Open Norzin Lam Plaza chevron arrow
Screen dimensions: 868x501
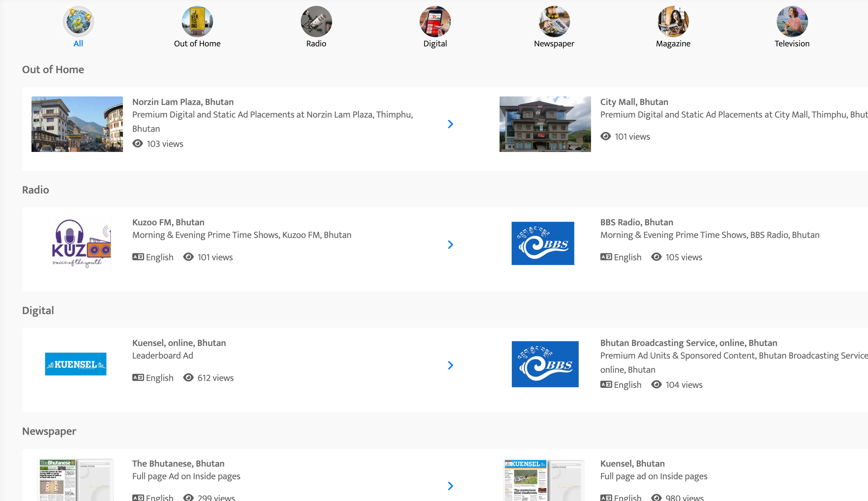pyautogui.click(x=450, y=124)
